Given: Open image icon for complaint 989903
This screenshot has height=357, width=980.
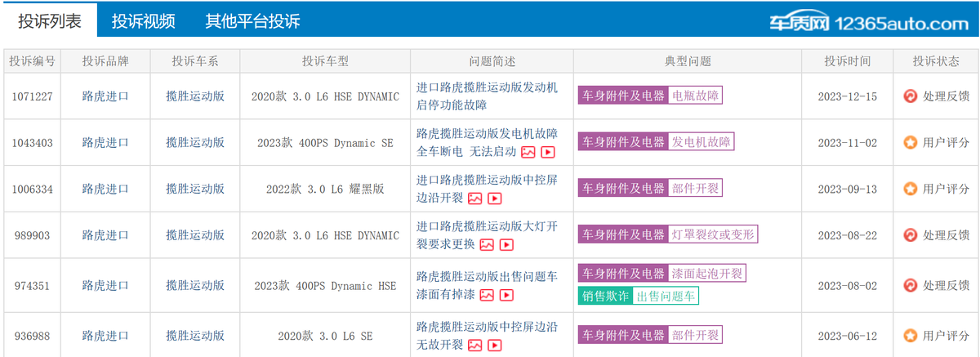Looking at the screenshot, I should pos(487,244).
